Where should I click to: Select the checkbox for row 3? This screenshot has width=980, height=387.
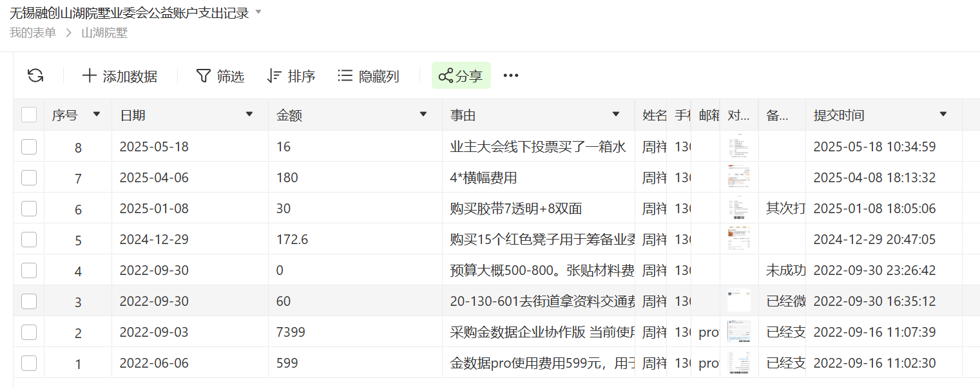[29, 301]
